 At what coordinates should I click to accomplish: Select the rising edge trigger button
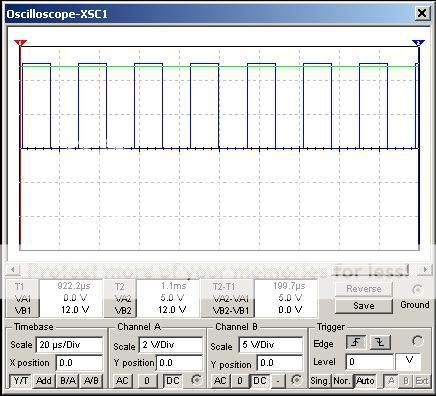pyautogui.click(x=356, y=342)
